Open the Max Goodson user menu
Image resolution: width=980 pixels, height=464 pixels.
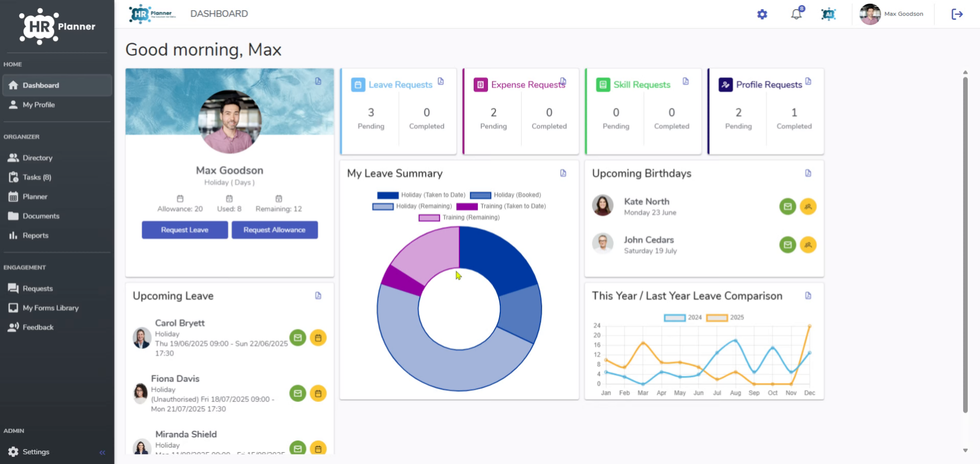(x=892, y=14)
